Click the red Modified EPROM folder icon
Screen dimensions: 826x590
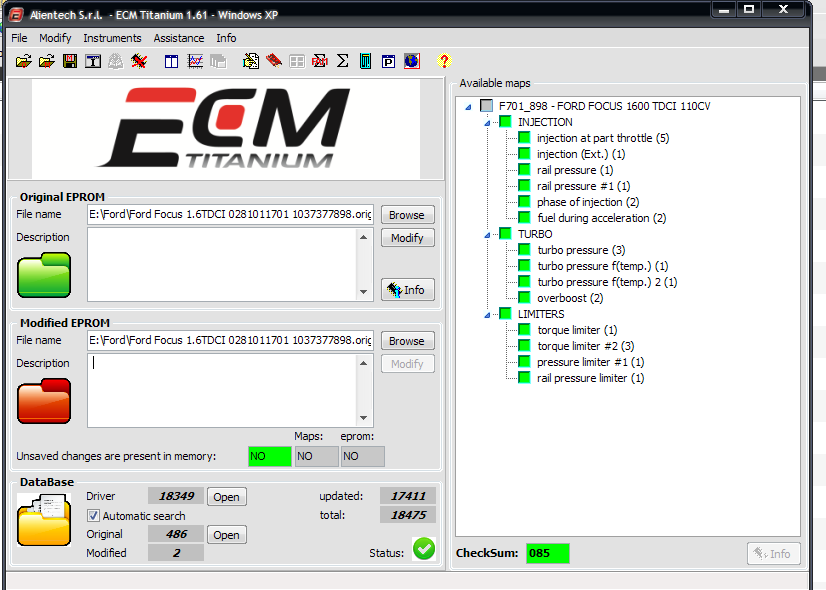point(44,401)
